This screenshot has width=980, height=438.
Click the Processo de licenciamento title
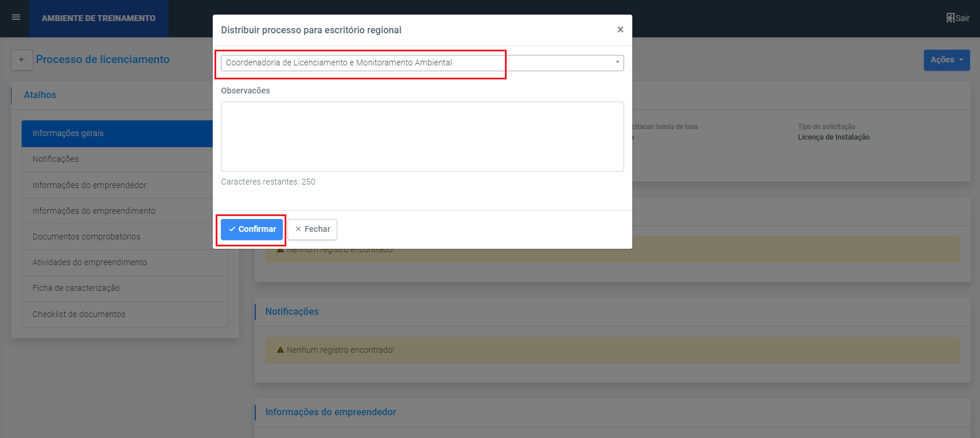[x=103, y=59]
